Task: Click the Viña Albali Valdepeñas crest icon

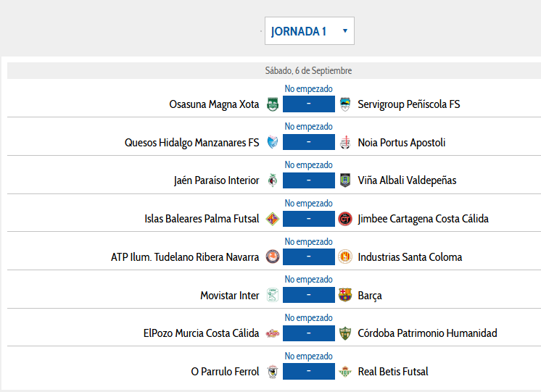Action: tap(345, 180)
